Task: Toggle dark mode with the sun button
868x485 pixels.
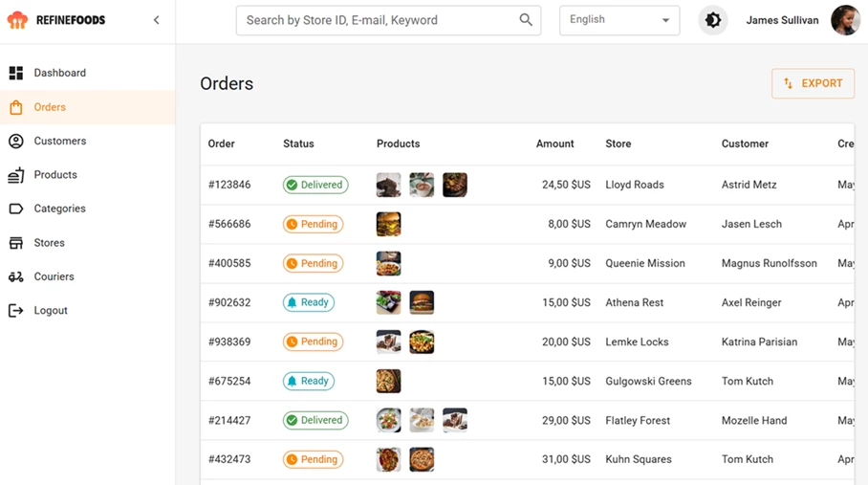Action: (x=712, y=20)
